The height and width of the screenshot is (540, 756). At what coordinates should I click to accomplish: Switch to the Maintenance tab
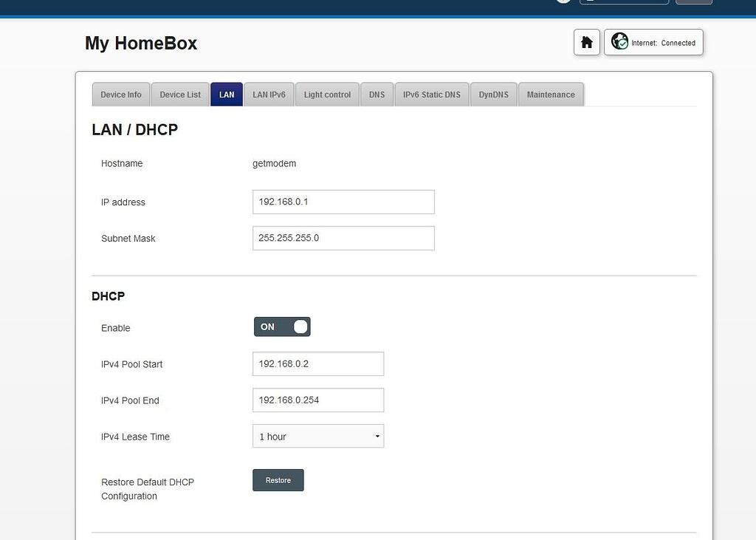pyautogui.click(x=551, y=94)
